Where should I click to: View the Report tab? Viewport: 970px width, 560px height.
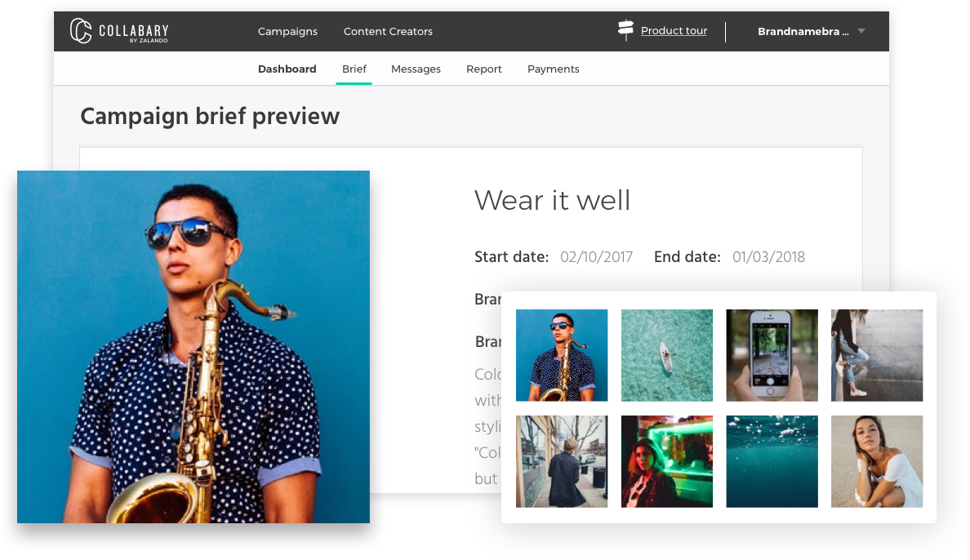tap(483, 69)
